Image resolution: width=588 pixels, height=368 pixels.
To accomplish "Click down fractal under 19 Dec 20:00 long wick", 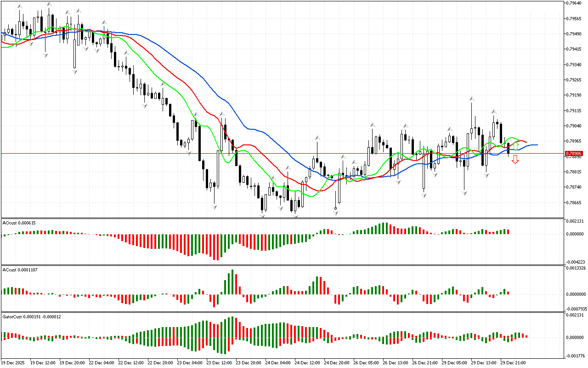I will [75, 71].
